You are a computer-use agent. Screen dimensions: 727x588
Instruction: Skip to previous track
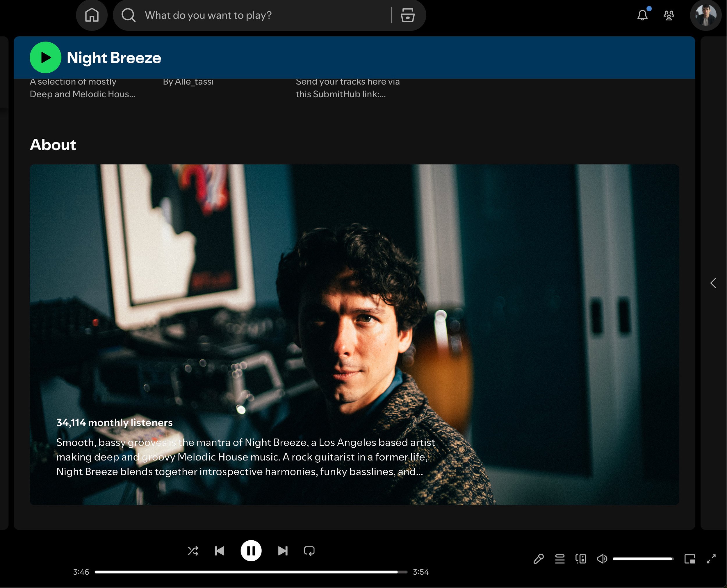point(220,551)
